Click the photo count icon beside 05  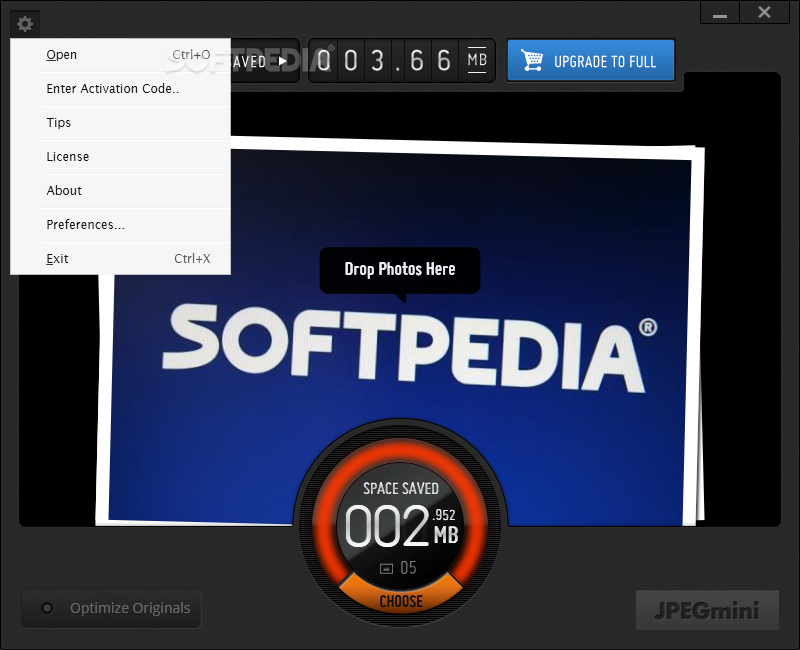pos(386,568)
